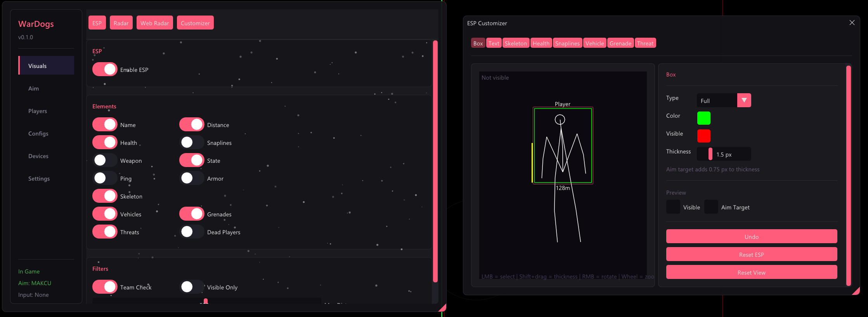This screenshot has width=868, height=317.
Task: Switch to the Web Radar tab
Action: [x=154, y=23]
